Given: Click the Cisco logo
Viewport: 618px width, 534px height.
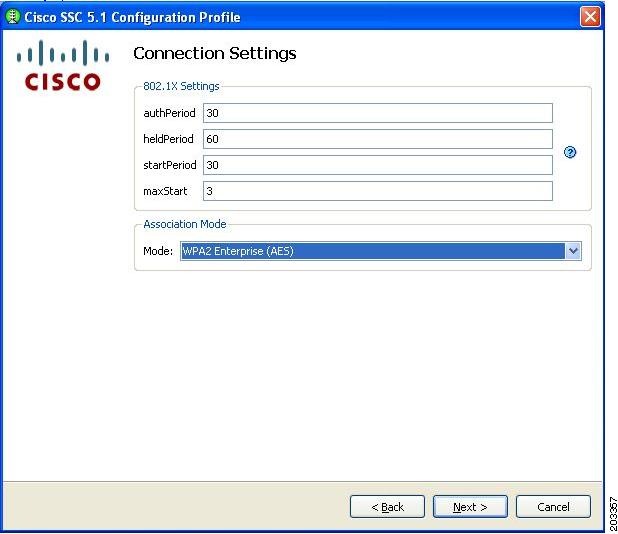Looking at the screenshot, I should click(x=63, y=65).
